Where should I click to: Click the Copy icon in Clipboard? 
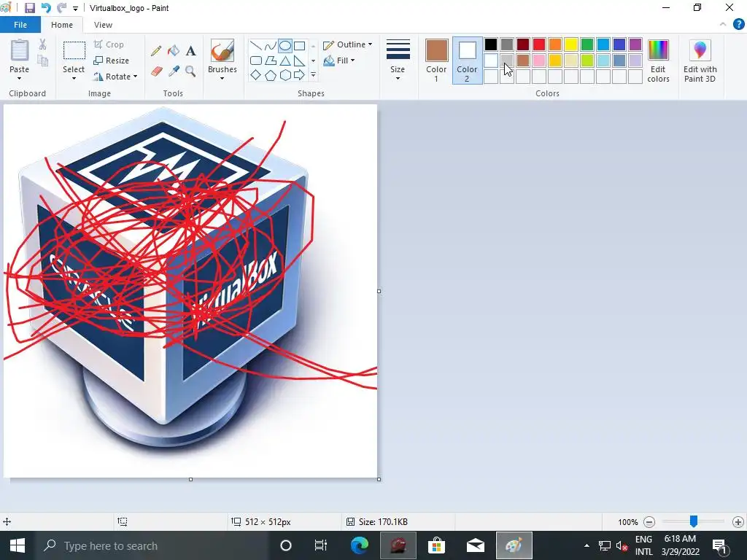(42, 61)
